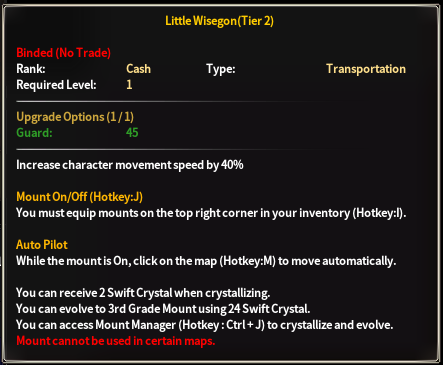Click the red mount cannot be used warning
Screen dimensions: 443x365
[x=116, y=341]
